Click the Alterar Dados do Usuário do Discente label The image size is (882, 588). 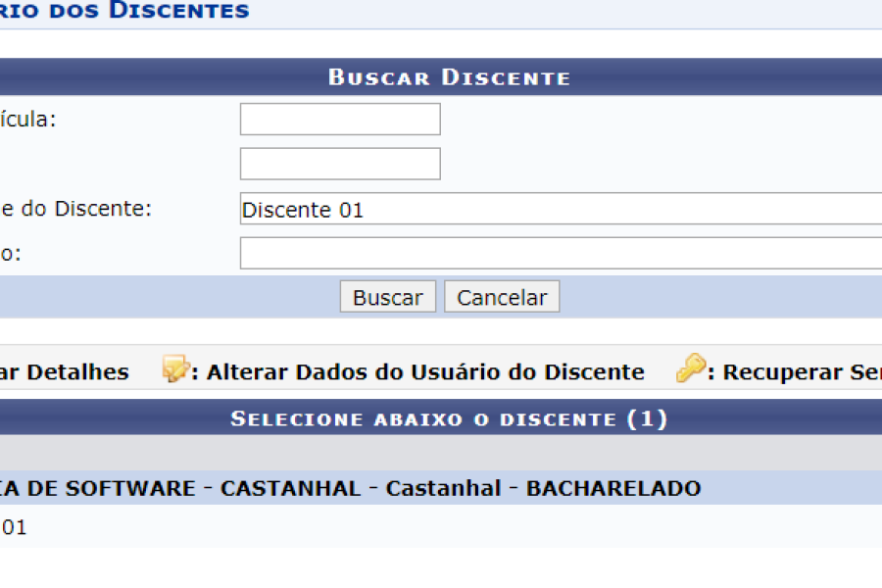[425, 372]
